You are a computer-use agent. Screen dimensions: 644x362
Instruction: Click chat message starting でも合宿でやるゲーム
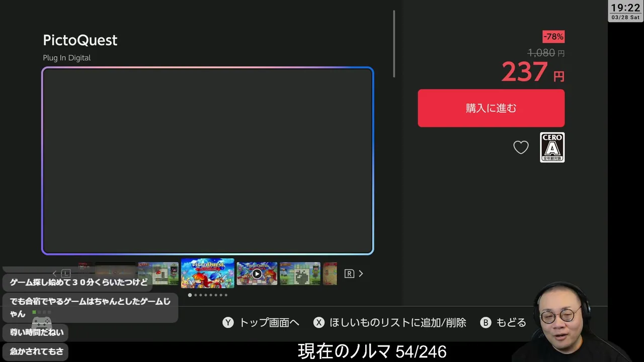[x=91, y=308]
